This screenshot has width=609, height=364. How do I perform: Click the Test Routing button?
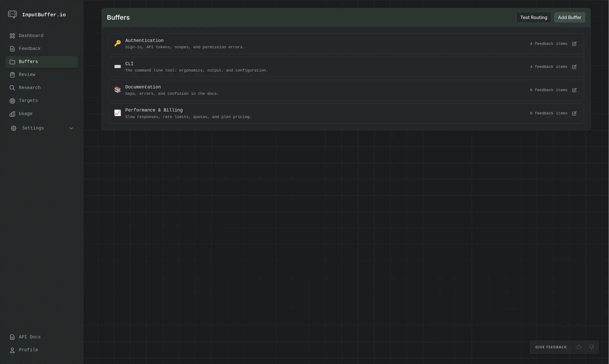533,18
